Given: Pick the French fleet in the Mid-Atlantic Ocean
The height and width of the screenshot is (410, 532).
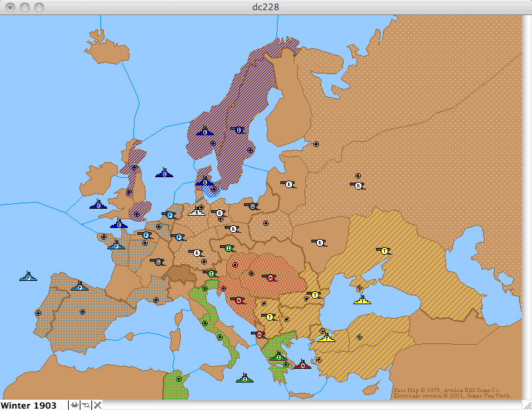Looking at the screenshot, I should (28, 277).
